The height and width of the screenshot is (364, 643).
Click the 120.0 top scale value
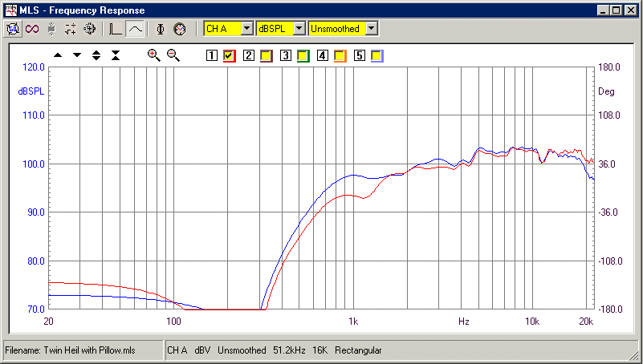point(33,67)
